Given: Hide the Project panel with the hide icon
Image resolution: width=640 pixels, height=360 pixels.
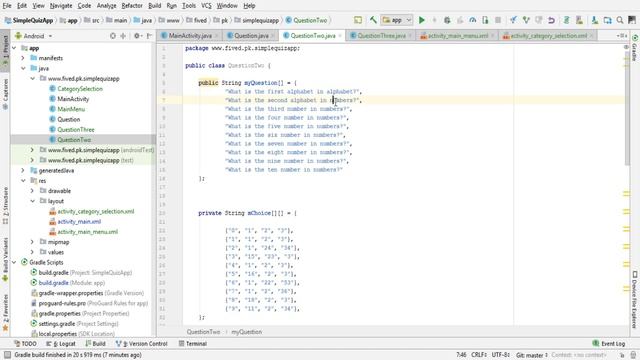Looking at the screenshot, I should click(149, 36).
